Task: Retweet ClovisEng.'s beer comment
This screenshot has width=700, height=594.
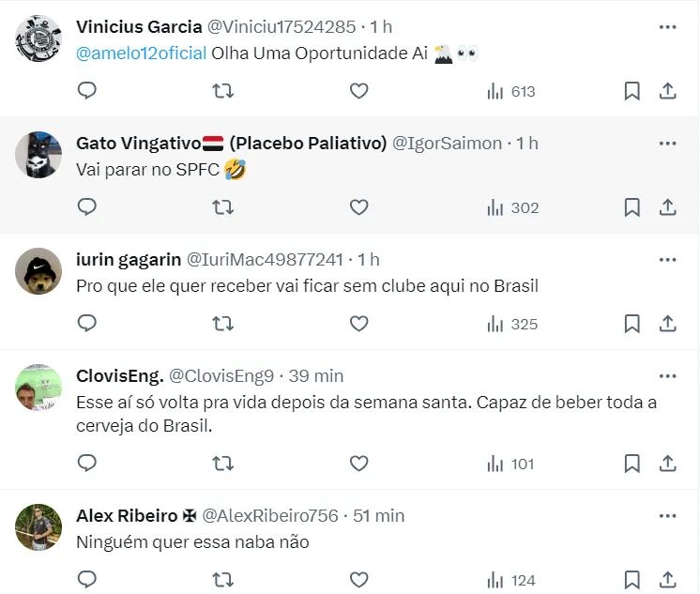Action: tap(222, 464)
